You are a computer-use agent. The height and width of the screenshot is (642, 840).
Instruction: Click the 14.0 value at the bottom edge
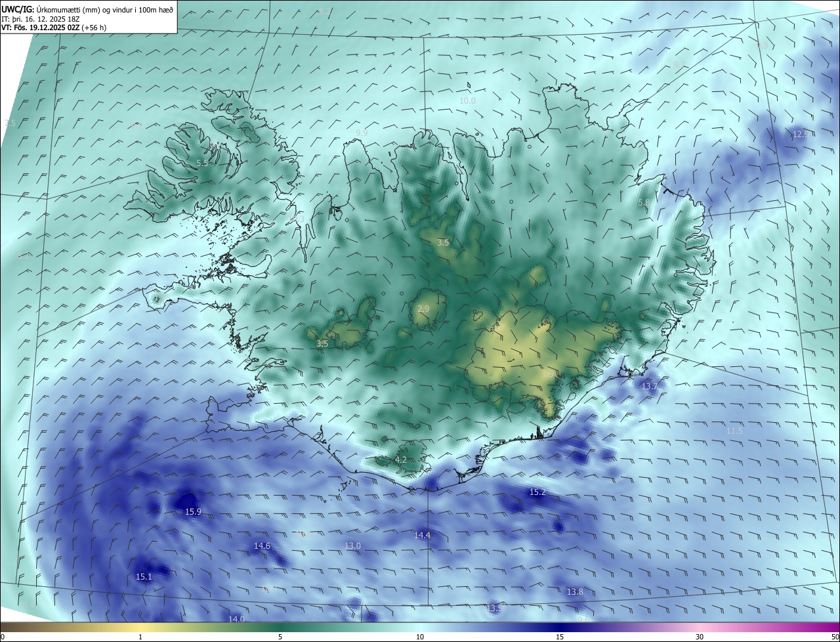[x=236, y=618]
